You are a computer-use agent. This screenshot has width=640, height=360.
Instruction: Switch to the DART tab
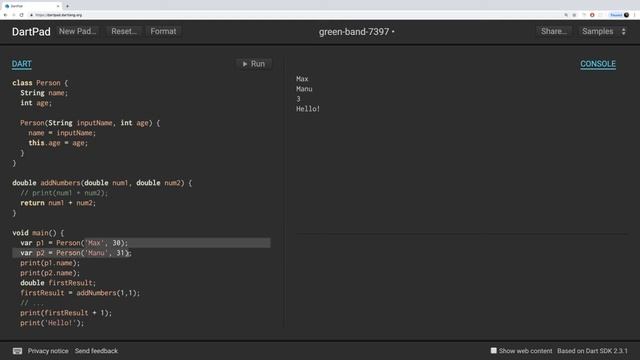point(22,64)
